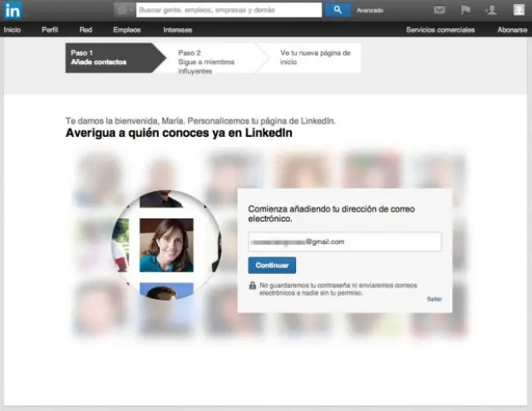Open the account profile picture icon
Image resolution: width=532 pixels, height=411 pixels.
tap(518, 10)
